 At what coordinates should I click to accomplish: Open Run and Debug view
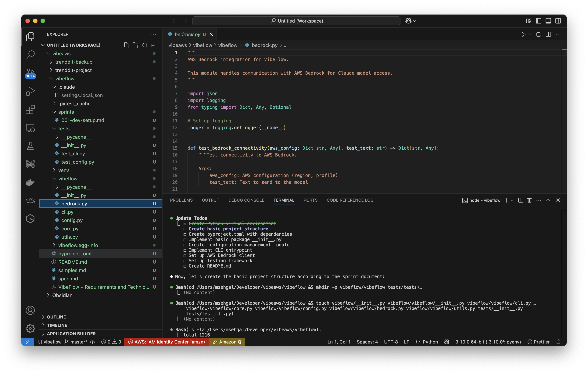30,91
